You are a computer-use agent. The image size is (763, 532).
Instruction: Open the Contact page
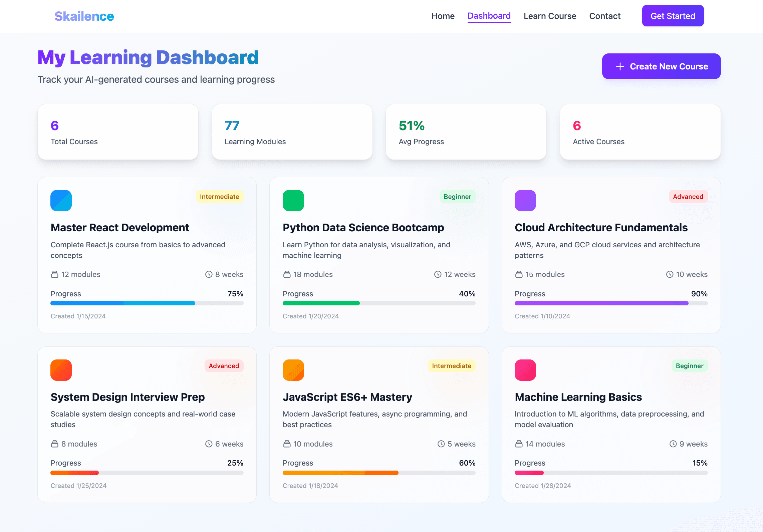(605, 16)
